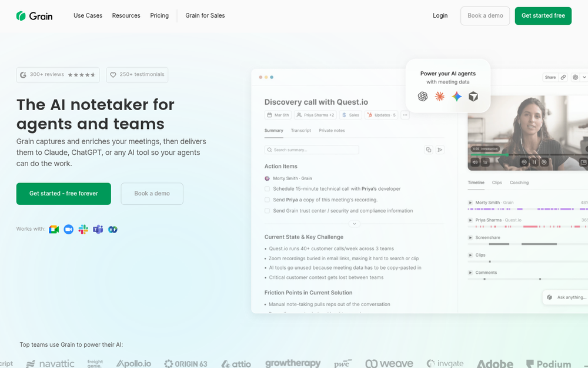Click the copy summary icon
588x368 pixels.
pos(429,150)
